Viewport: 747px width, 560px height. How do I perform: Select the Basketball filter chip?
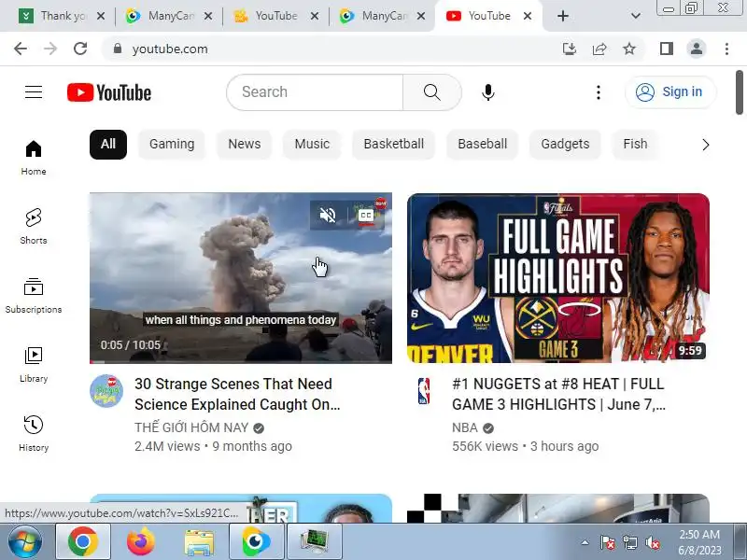tap(393, 145)
